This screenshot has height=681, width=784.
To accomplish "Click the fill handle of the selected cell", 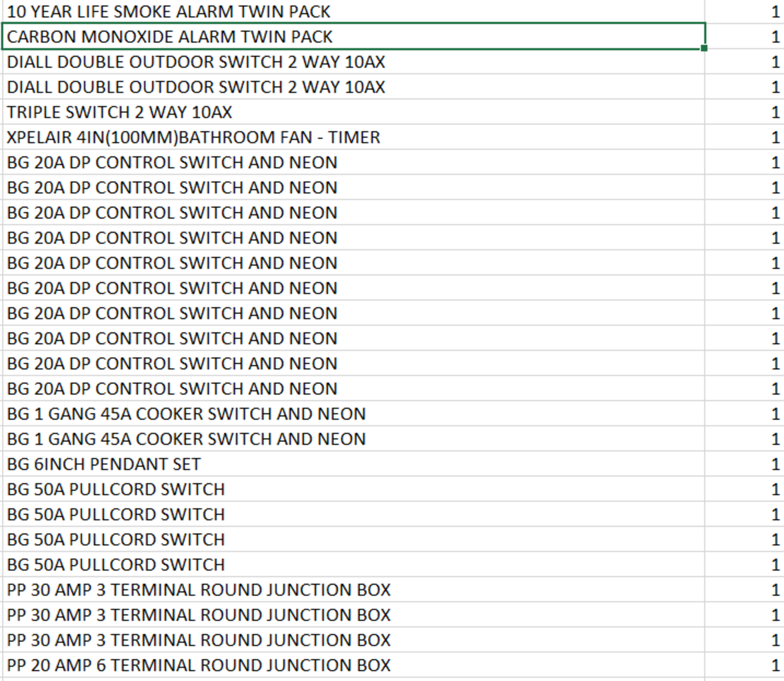I will click(704, 48).
